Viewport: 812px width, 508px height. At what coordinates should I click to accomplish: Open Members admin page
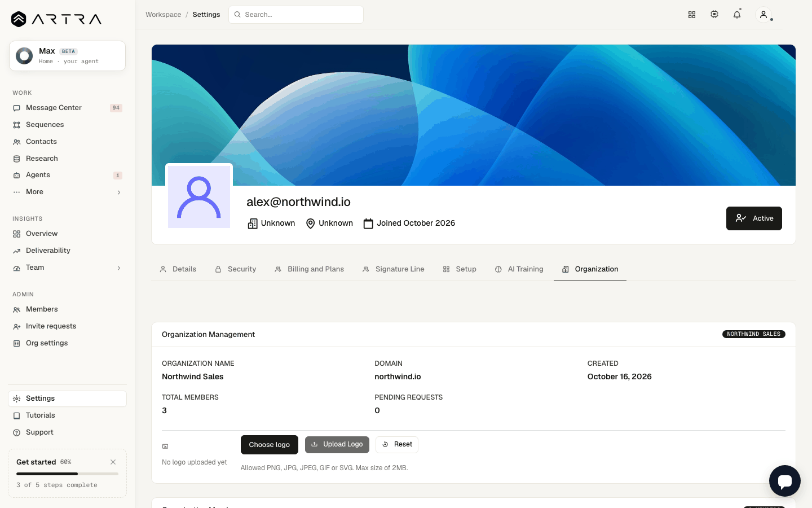68,309
